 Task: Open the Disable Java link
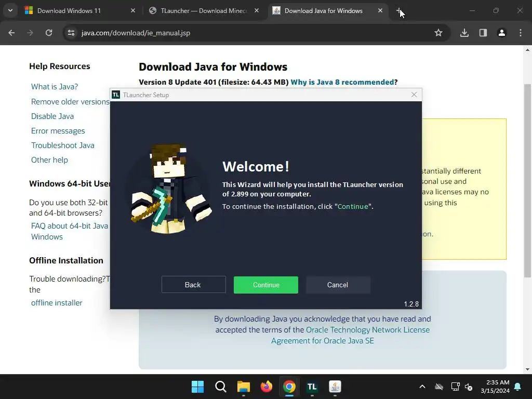pos(52,116)
